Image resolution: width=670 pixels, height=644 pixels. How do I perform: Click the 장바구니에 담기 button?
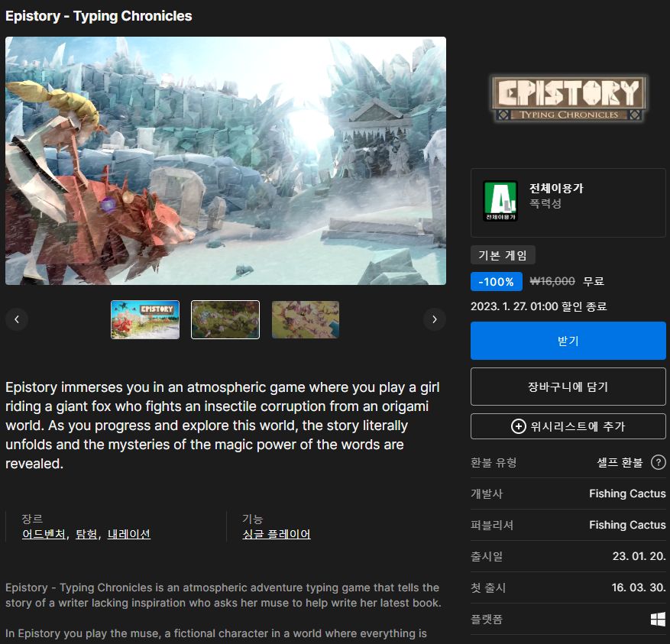tap(568, 387)
